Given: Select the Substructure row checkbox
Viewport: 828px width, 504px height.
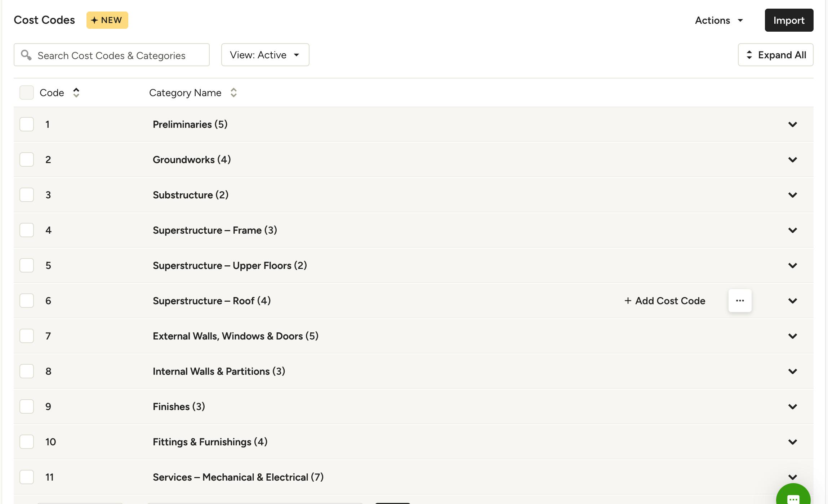Looking at the screenshot, I should (x=27, y=195).
